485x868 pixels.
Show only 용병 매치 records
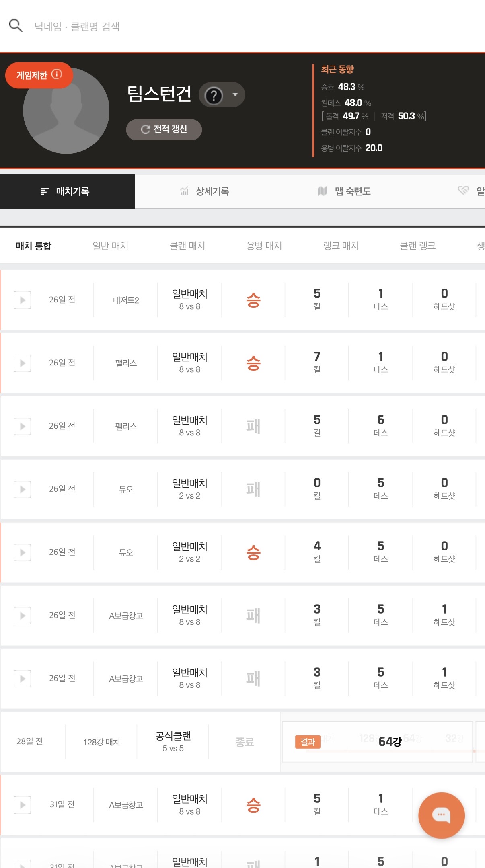click(x=264, y=246)
